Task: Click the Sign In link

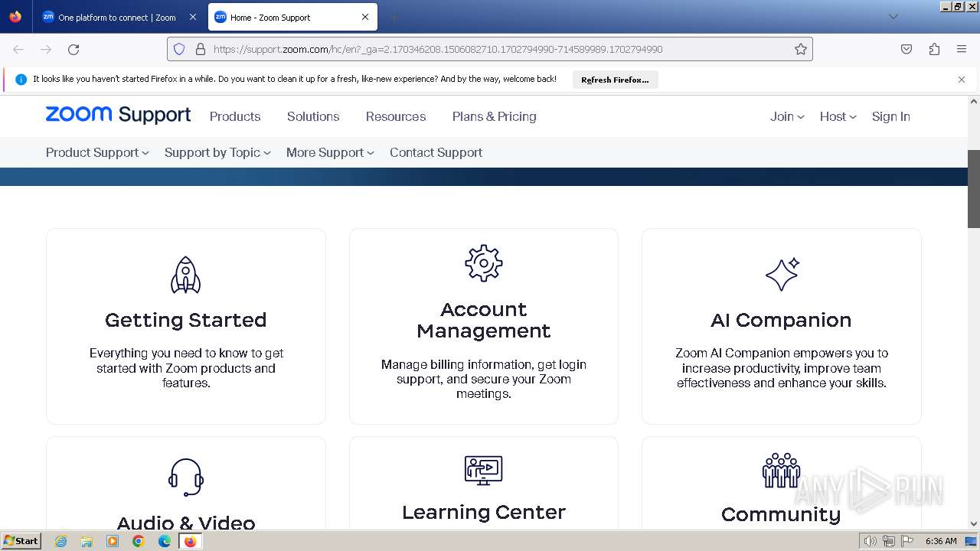Action: click(x=890, y=116)
